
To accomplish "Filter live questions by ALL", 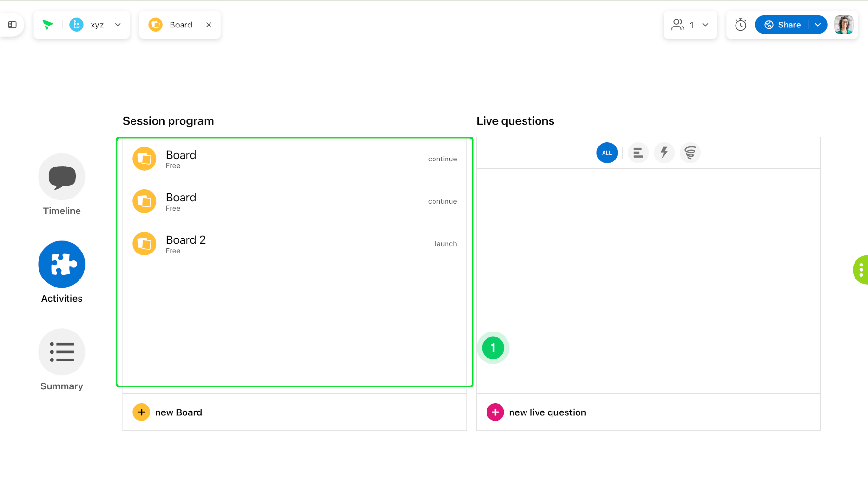I will [x=607, y=153].
